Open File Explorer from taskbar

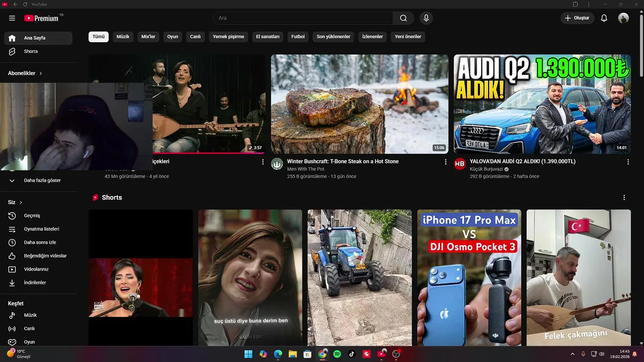coord(292,354)
